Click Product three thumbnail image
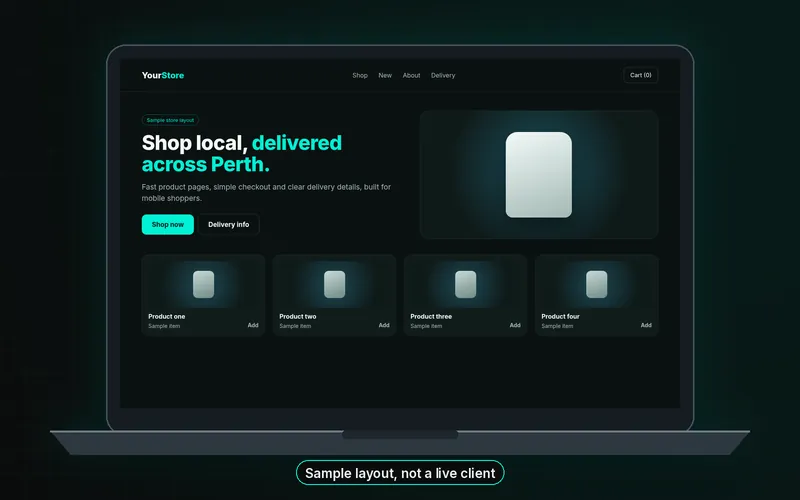 (x=465, y=284)
